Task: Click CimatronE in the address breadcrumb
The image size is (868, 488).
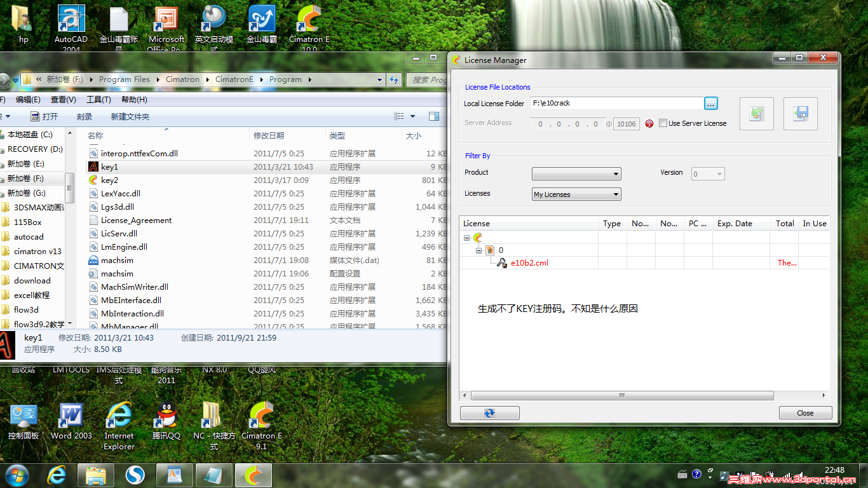Action: 234,79
